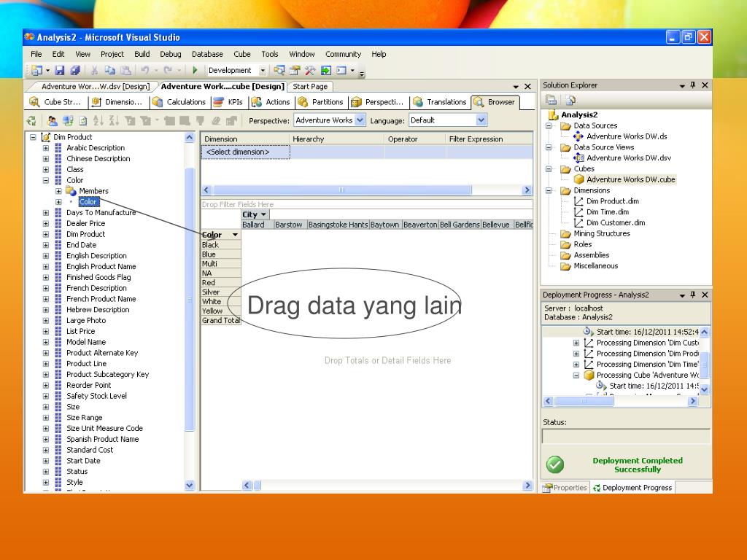Open the Color row filter dropdown
Viewport: 747px width, 560px height.
tap(235, 235)
